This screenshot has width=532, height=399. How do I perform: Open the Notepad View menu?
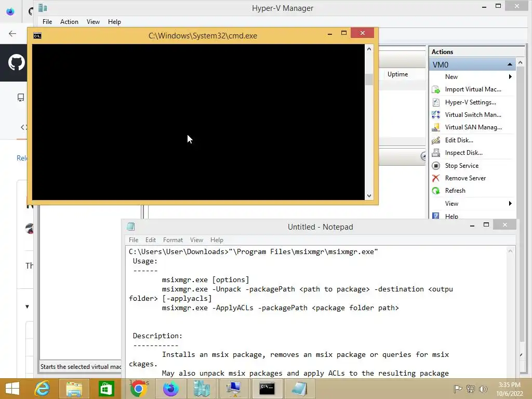pos(196,240)
